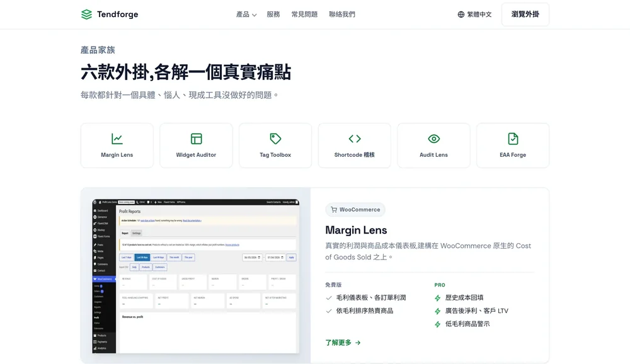Screen dimensions: 630x364
Task: Select the Widget Auditor layout icon
Action: point(196,139)
